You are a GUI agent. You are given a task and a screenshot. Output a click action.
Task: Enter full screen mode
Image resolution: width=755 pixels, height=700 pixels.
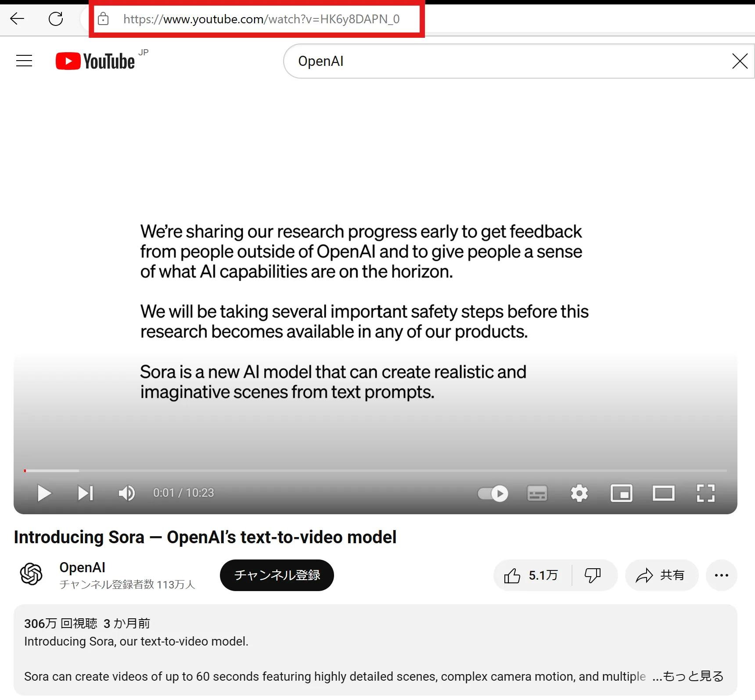pos(706,493)
